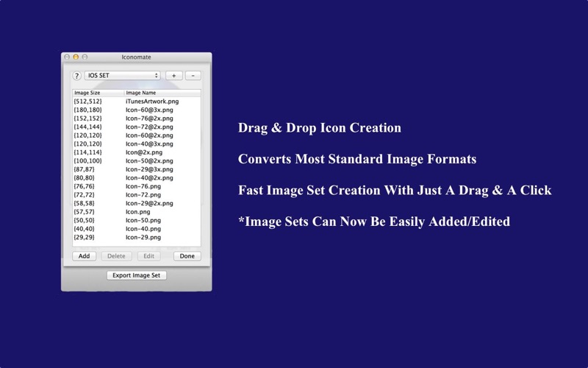Click the {76,76} size cell
The image size is (588, 368).
(x=84, y=186)
